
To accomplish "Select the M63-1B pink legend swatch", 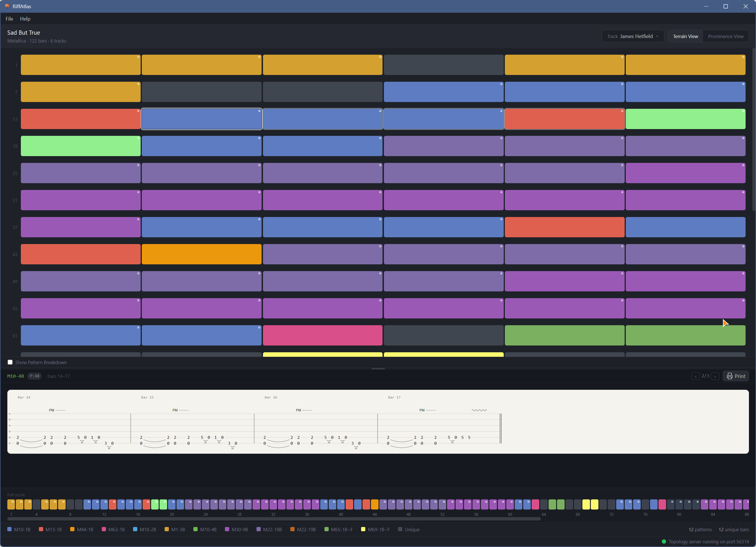I will 104,529.
